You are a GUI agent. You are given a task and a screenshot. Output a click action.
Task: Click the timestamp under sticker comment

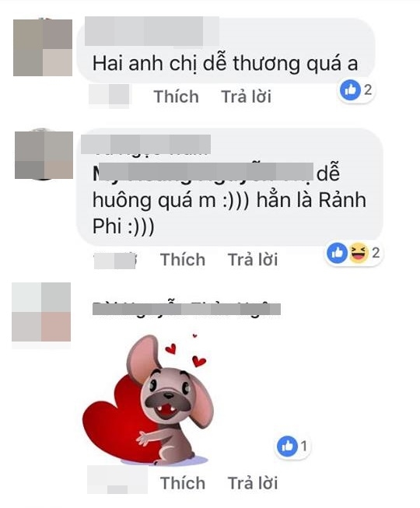coord(117,480)
